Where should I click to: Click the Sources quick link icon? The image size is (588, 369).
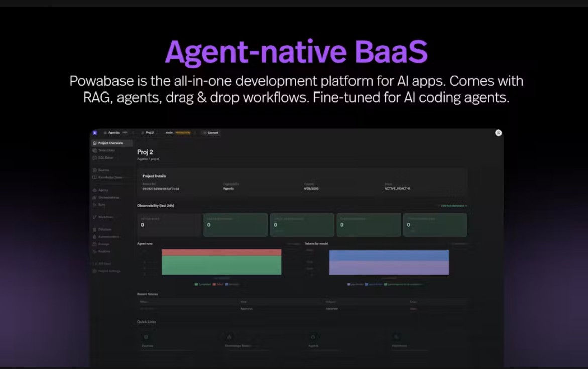click(x=146, y=337)
